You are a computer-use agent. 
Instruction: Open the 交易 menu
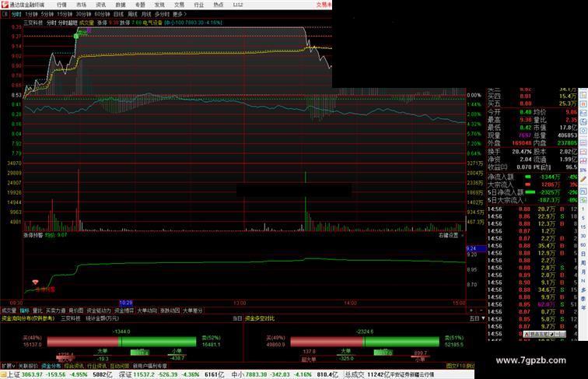pyautogui.click(x=179, y=5)
